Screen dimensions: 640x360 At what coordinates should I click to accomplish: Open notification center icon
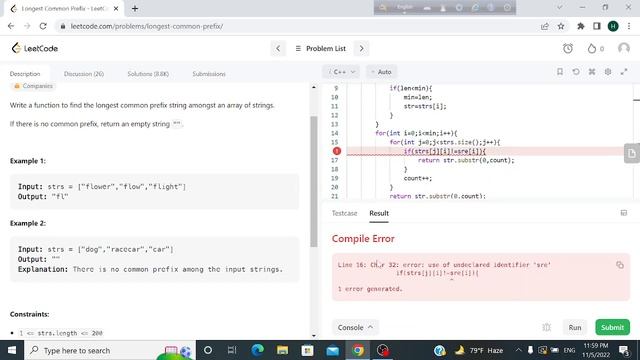point(624,350)
